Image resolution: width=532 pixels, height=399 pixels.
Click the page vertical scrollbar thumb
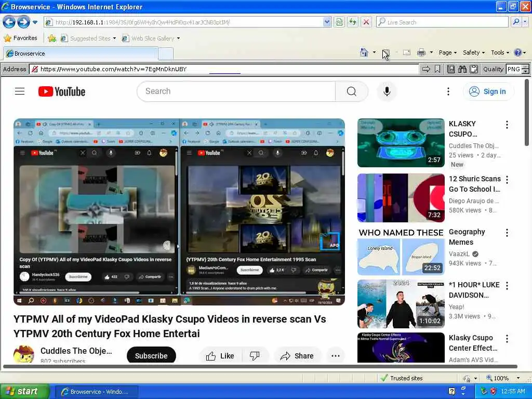(x=527, y=112)
